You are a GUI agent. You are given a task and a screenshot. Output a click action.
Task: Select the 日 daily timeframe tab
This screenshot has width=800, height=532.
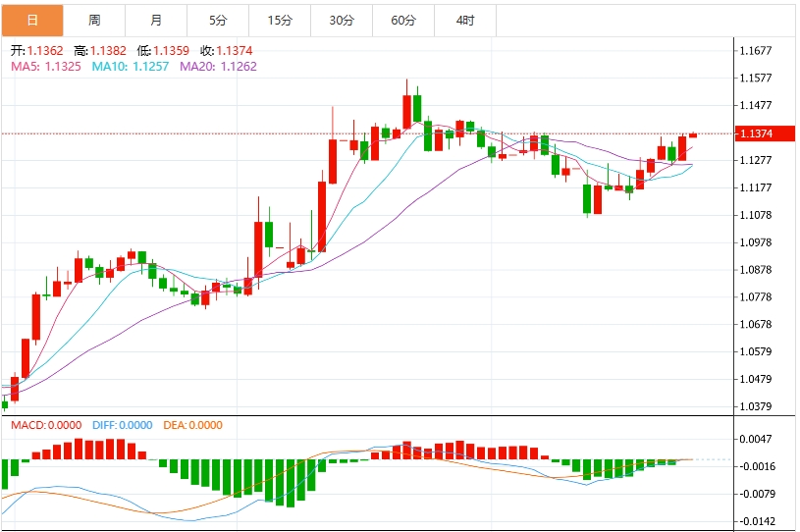coord(32,21)
